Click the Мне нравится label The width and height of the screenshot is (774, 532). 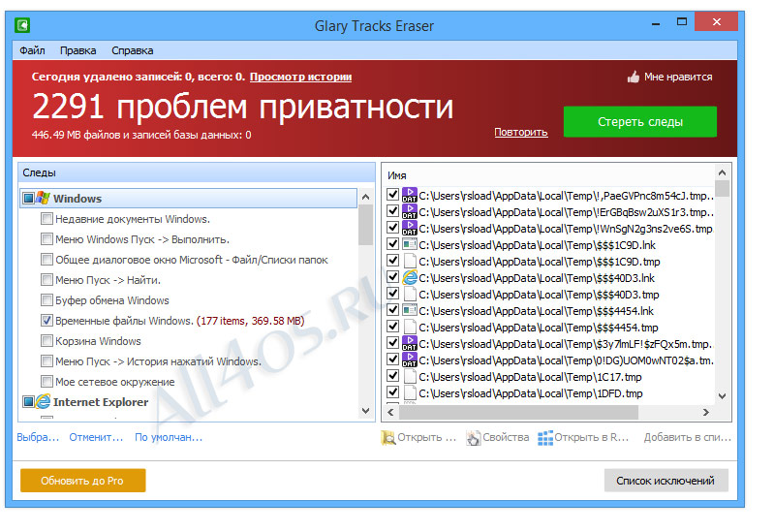[678, 78]
